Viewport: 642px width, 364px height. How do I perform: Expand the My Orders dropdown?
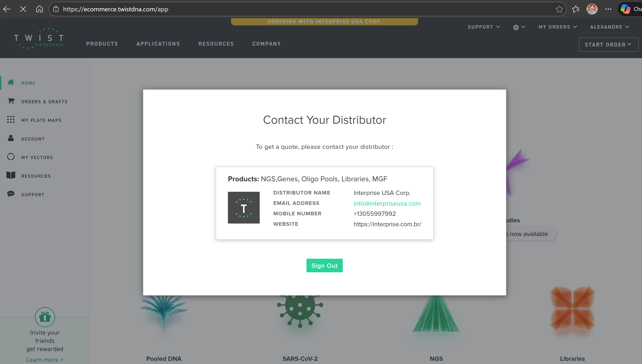pyautogui.click(x=558, y=27)
